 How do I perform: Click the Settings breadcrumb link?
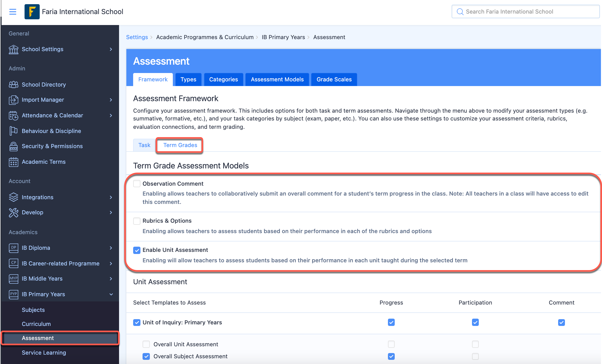(x=137, y=37)
